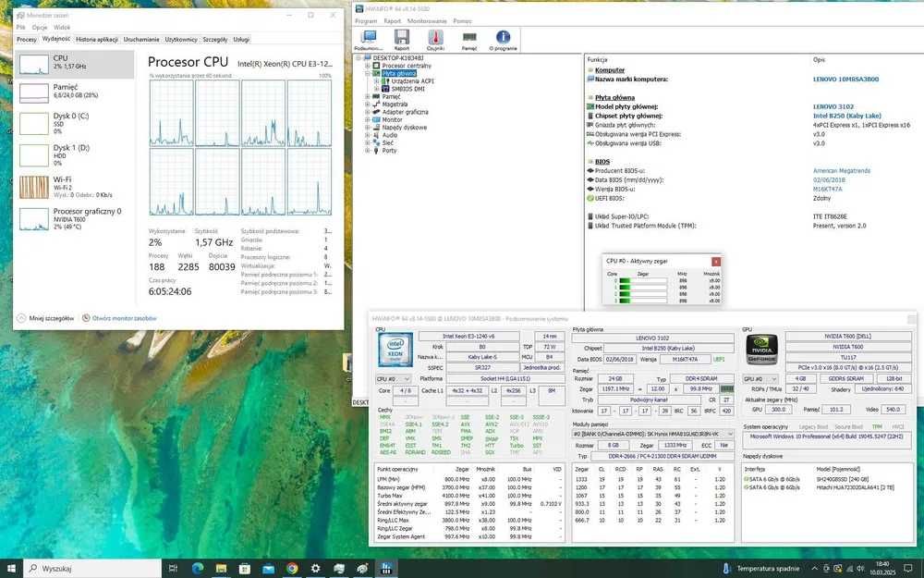Image resolution: width=924 pixels, height=578 pixels.
Task: Switch to the Użytkownicy tab
Action: coord(181,40)
